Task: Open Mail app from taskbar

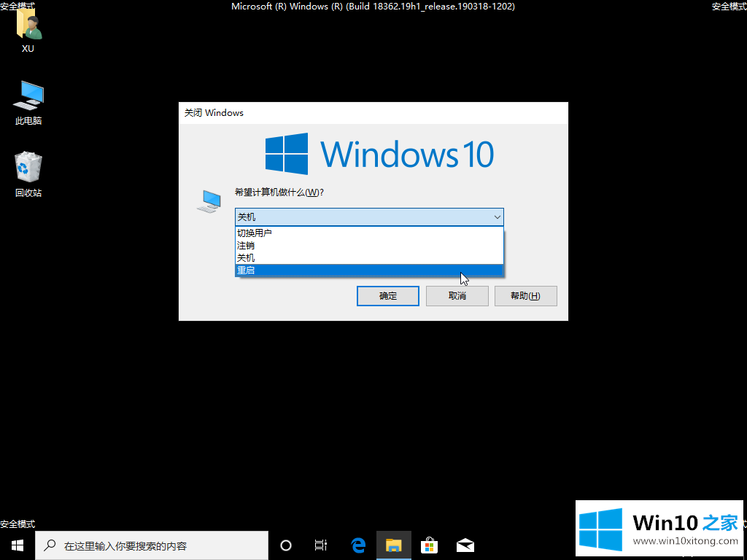Action: (x=465, y=545)
